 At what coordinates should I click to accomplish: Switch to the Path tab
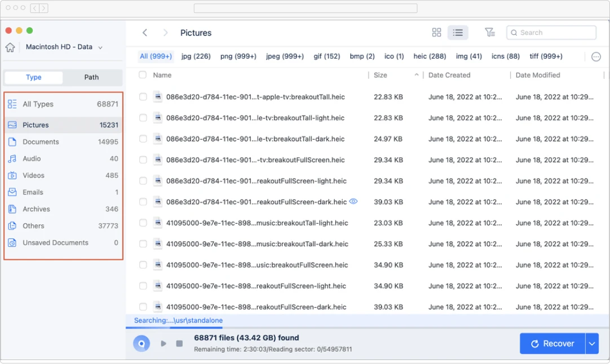pyautogui.click(x=92, y=77)
